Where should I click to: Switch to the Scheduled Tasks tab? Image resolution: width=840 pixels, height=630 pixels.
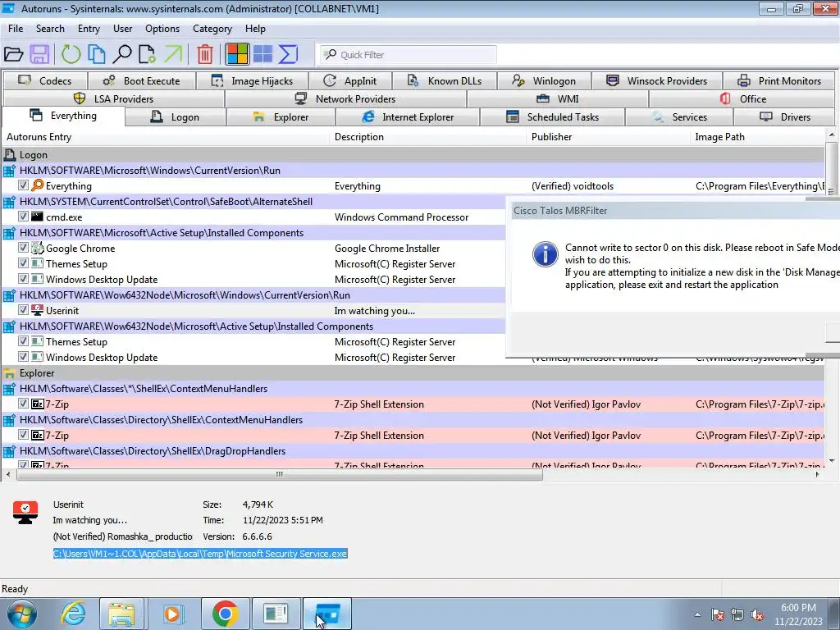tap(553, 116)
